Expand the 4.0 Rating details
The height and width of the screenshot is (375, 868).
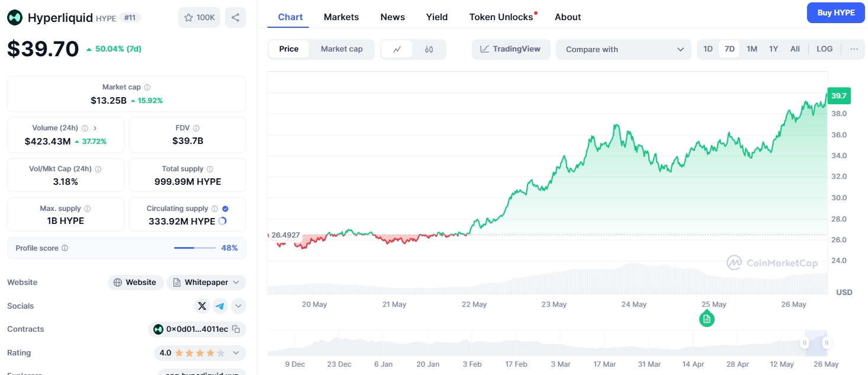point(200,352)
